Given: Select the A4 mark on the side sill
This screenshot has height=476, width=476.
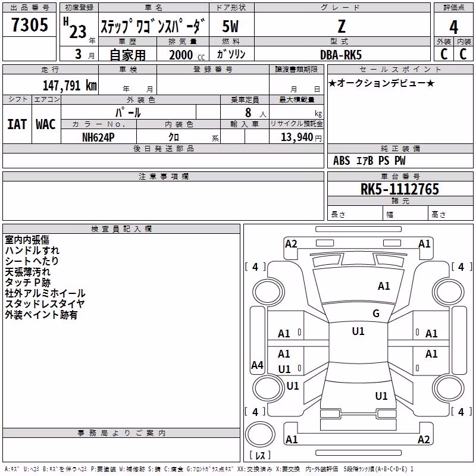Looking at the screenshot, I should [x=257, y=365].
